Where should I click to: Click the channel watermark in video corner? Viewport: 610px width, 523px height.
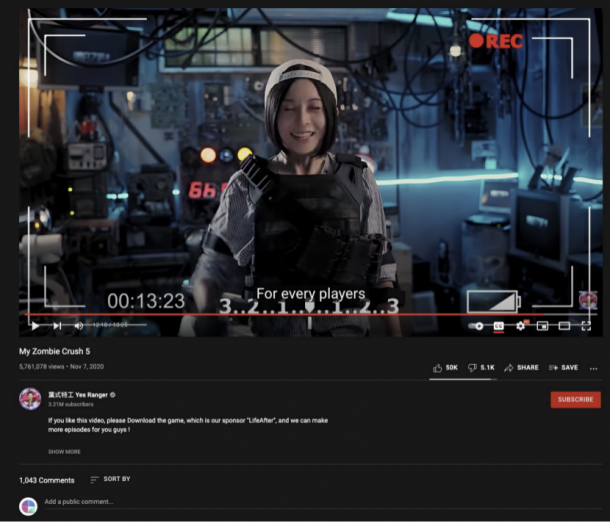pos(588,300)
